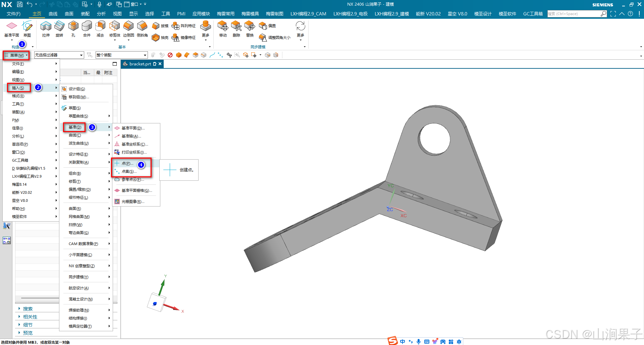The width and height of the screenshot is (644, 345).
Task: Click the 删除 delete face tool
Action: [x=236, y=28]
